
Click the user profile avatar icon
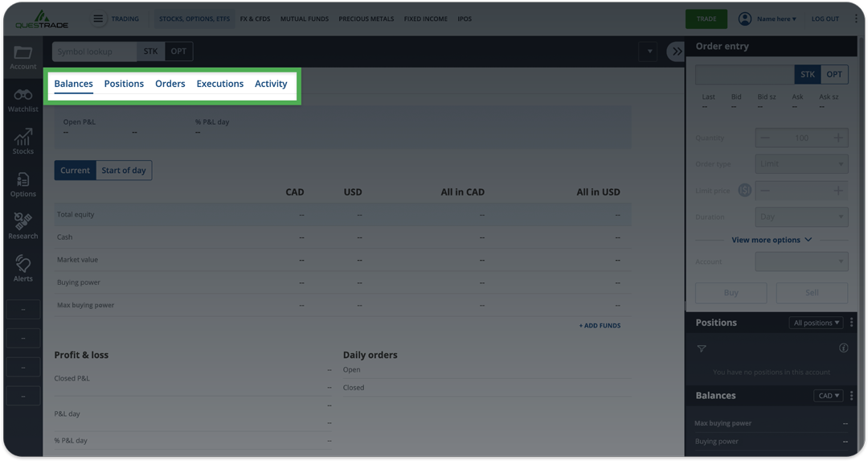pos(745,19)
